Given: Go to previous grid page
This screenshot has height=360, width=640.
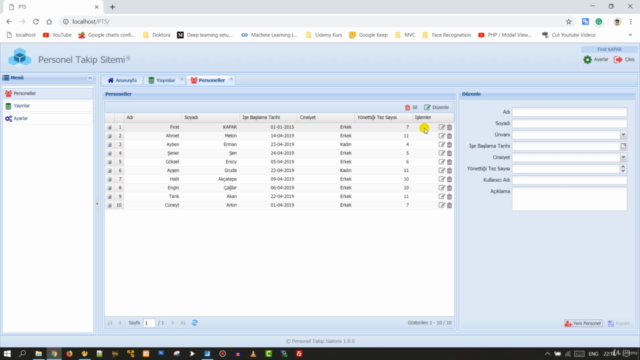Looking at the screenshot, I should pyautogui.click(x=120, y=323).
